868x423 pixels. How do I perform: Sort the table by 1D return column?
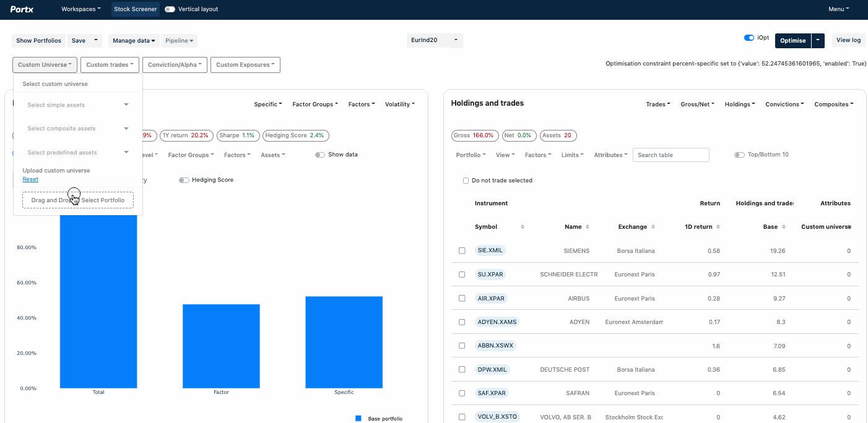click(x=718, y=226)
